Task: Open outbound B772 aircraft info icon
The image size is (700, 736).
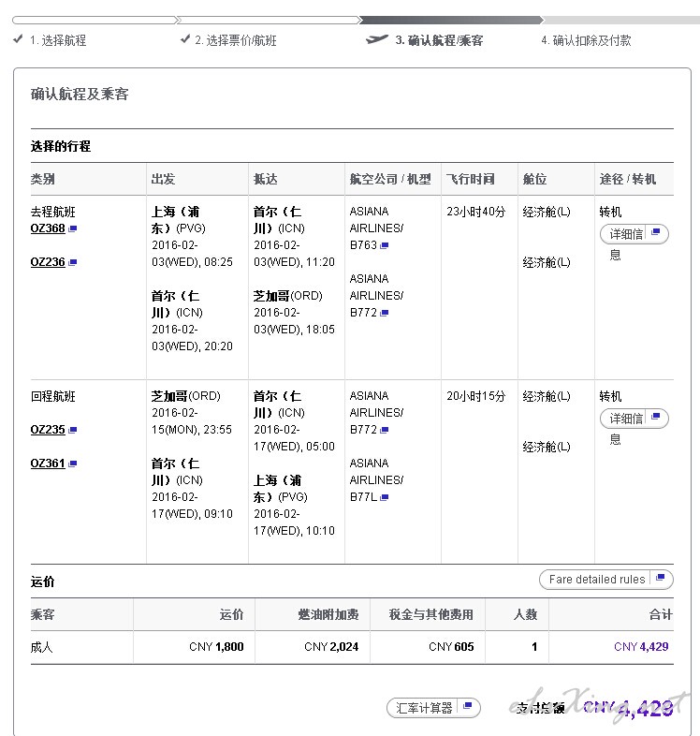Action: click(x=385, y=313)
